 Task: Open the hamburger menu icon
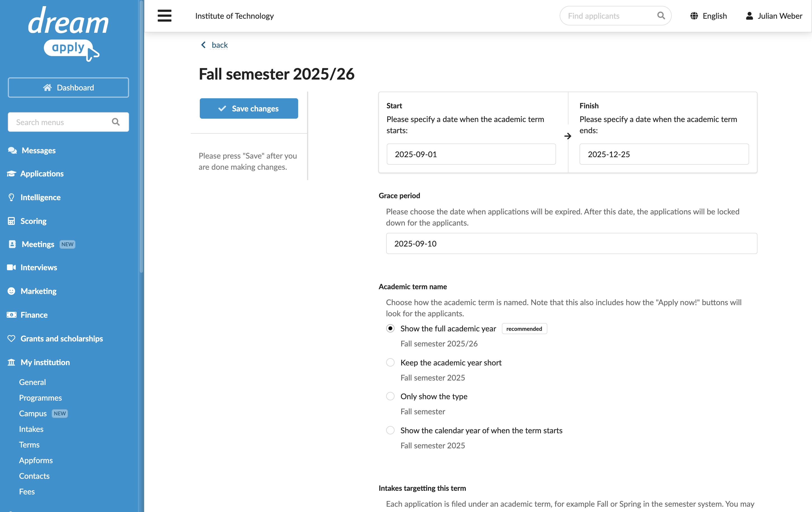[165, 16]
